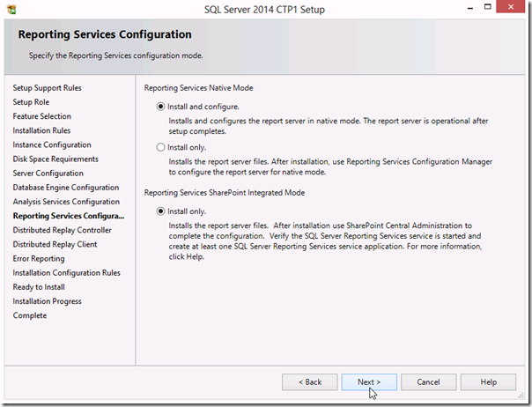
Task: Click bold Reporting Services Configura... step
Action: 69,216
